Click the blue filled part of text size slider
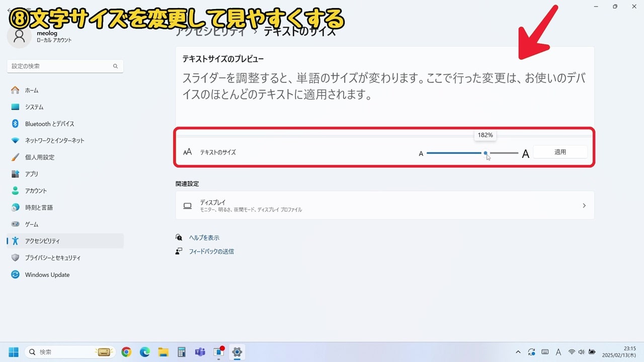Image resolution: width=644 pixels, height=362 pixels. point(454,153)
